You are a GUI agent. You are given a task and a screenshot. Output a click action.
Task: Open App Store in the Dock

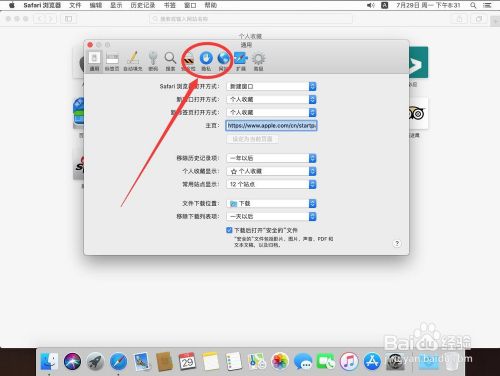pos(372,361)
